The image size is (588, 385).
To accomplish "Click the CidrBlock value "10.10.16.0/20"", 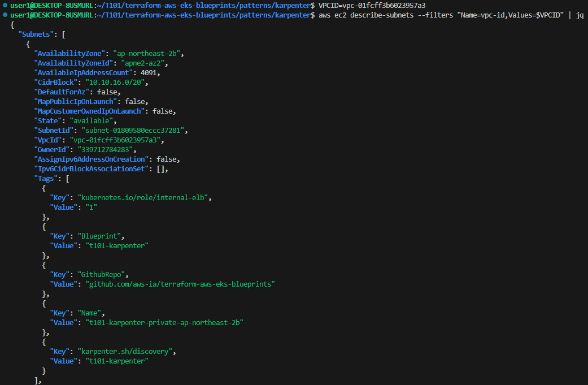I will pyautogui.click(x=115, y=83).
